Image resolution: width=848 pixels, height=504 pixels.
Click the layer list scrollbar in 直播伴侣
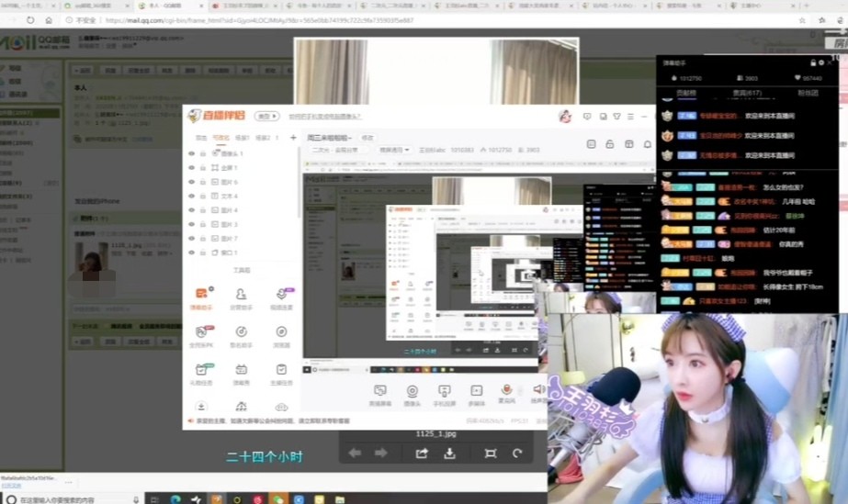[x=300, y=184]
